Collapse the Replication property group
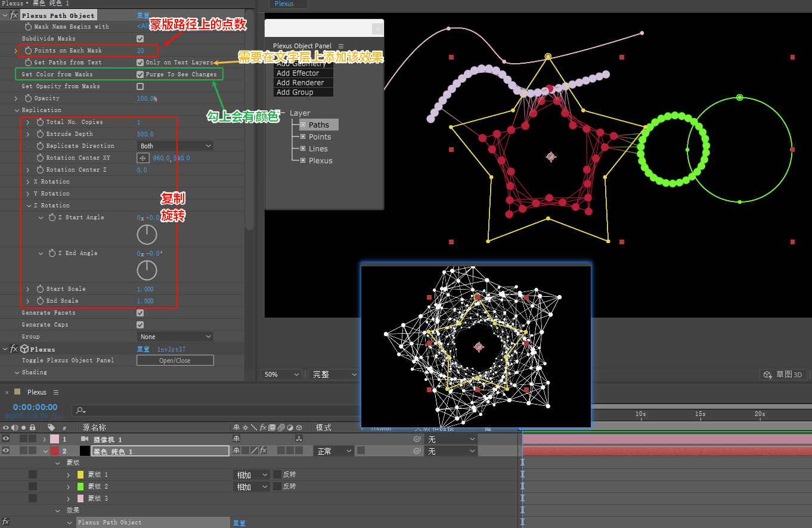This screenshot has width=812, height=528. point(17,110)
